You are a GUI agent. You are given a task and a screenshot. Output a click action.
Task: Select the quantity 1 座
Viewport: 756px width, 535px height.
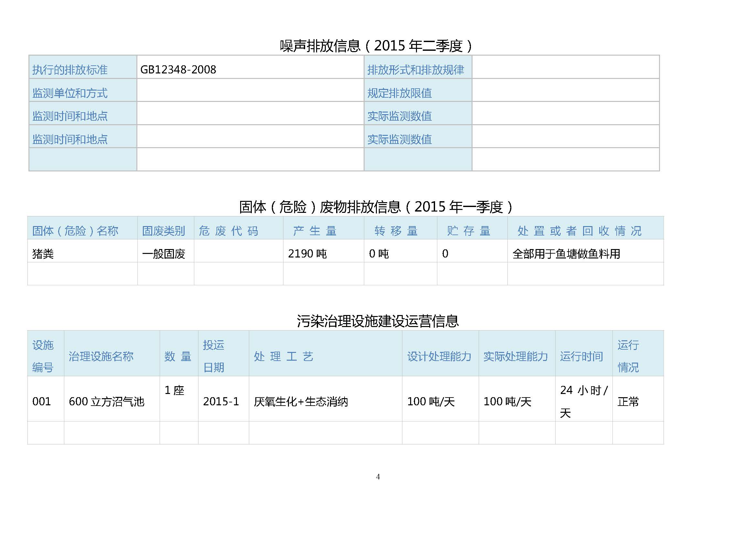pos(174,390)
